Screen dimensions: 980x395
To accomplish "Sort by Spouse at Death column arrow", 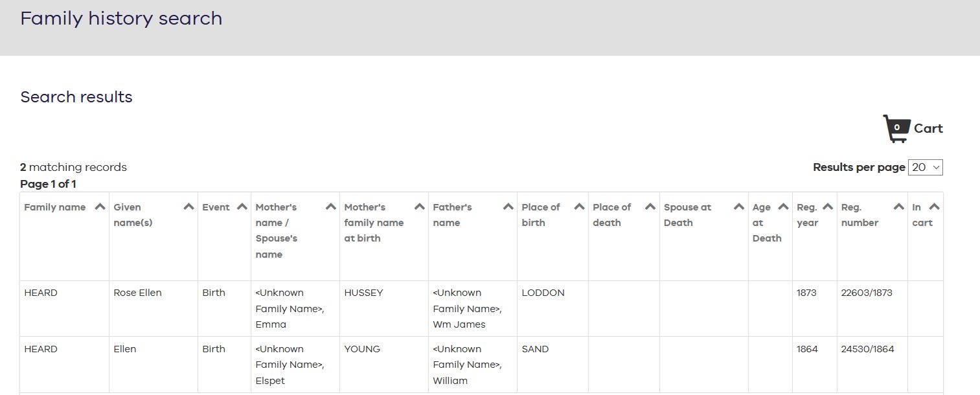I will point(738,207).
